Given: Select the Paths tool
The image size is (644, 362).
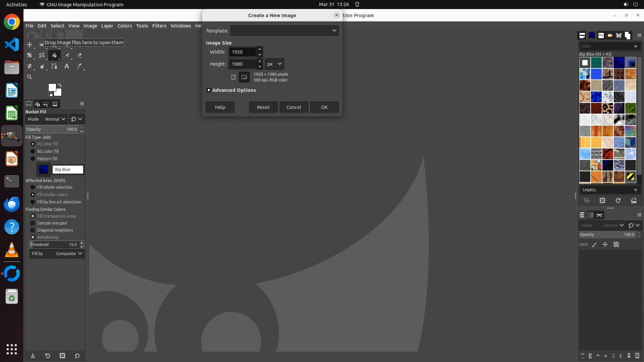Looking at the screenshot, I should (54, 66).
